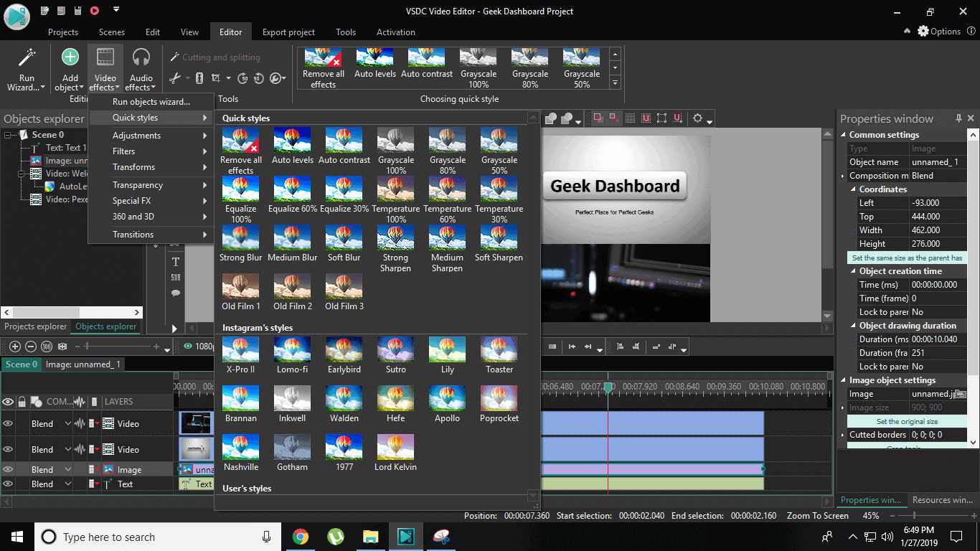Toggle the all-layers eye icon in the timeline header
This screenshot has width=980, height=551.
[8, 402]
